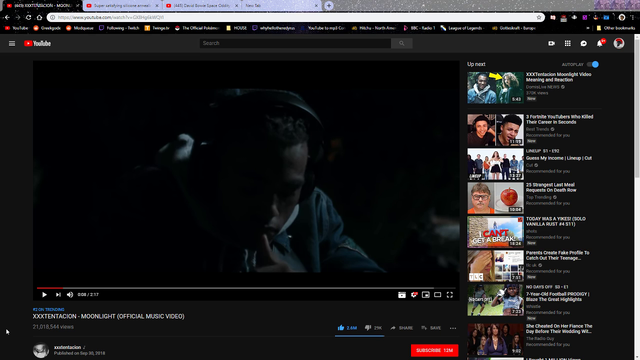Open the create video camera icon

click(551, 43)
